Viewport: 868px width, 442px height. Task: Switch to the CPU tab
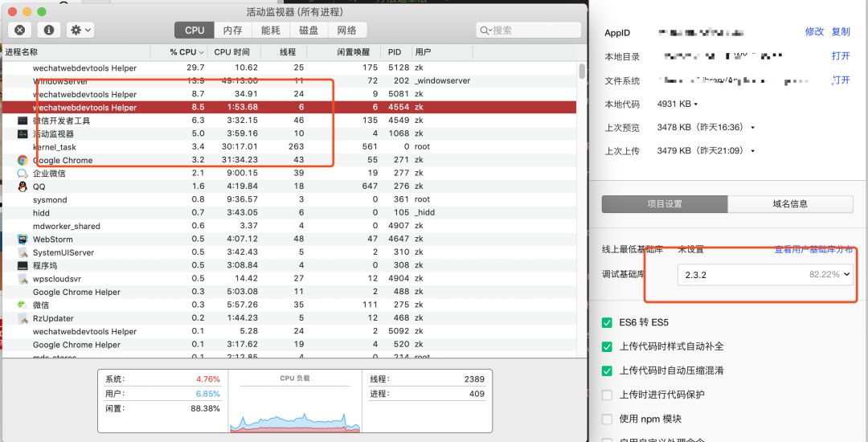coord(194,31)
